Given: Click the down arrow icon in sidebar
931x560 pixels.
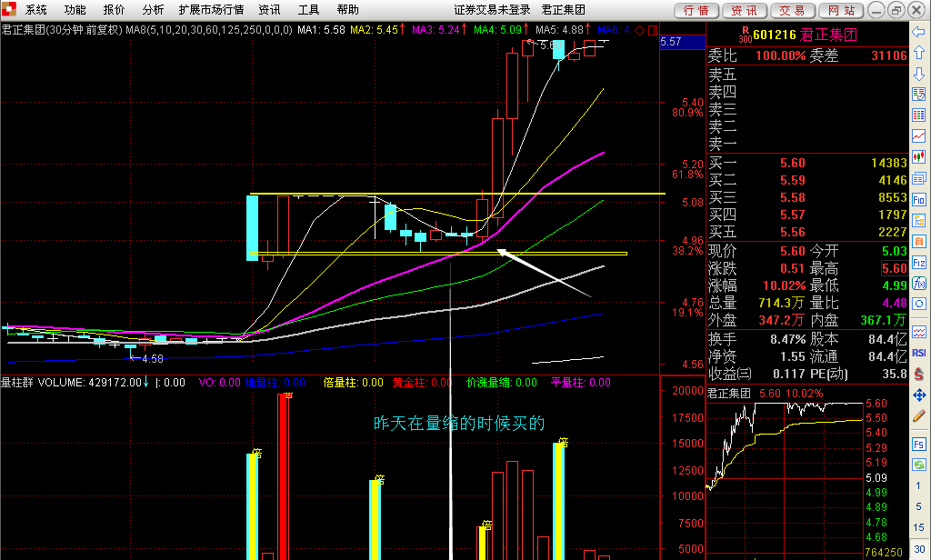Looking at the screenshot, I should click(x=918, y=74).
